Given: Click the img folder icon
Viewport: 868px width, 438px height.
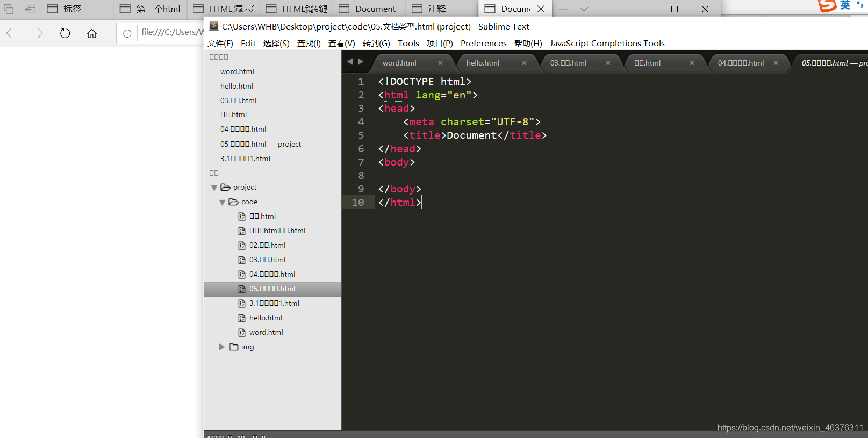Looking at the screenshot, I should (234, 347).
